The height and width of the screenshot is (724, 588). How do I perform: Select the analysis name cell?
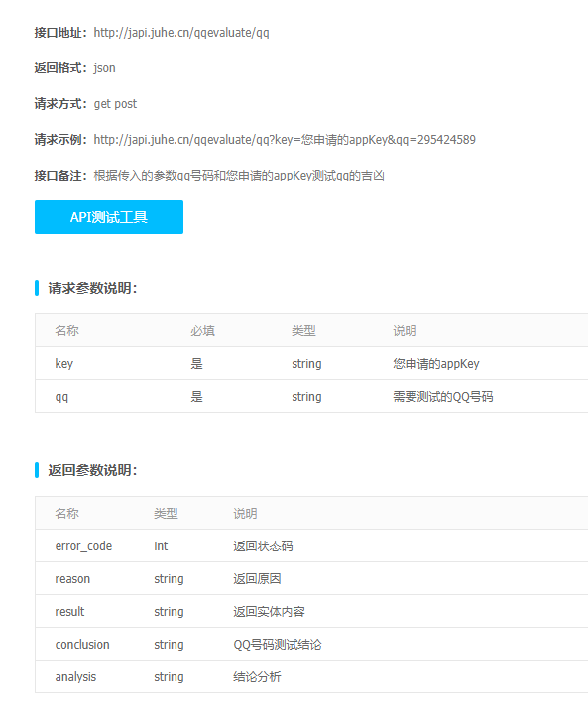(75, 677)
